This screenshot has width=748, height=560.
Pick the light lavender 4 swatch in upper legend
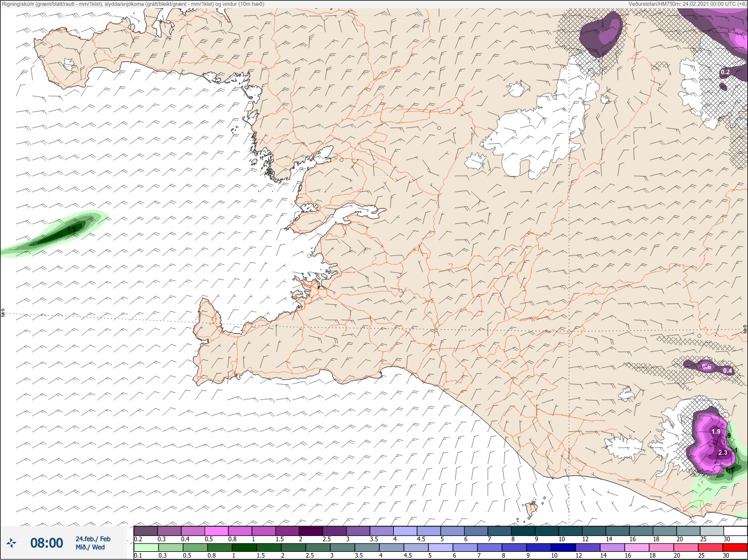click(x=406, y=531)
